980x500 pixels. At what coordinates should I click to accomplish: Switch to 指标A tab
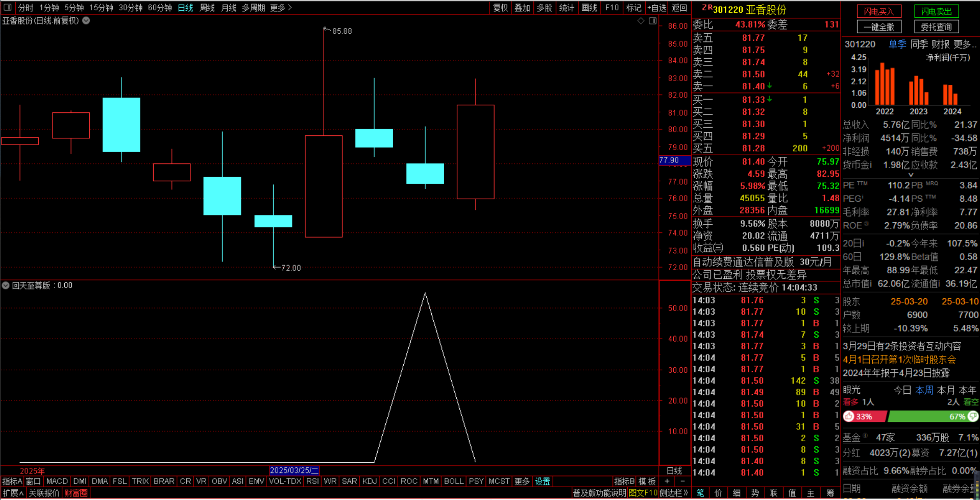click(12, 481)
